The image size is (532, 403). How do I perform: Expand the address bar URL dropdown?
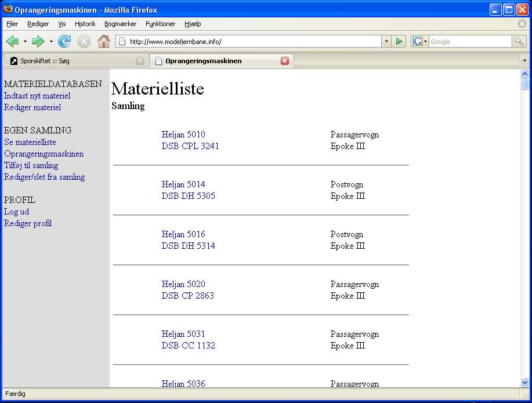[x=386, y=41]
